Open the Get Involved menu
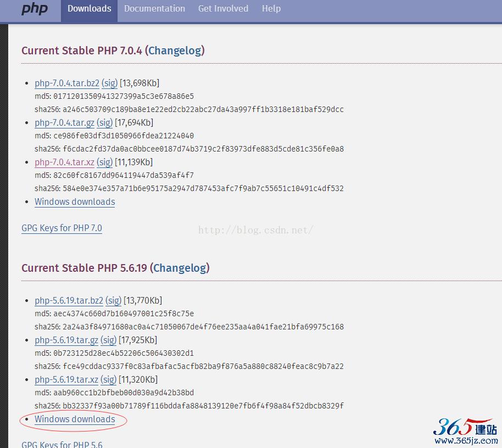The height and width of the screenshot is (448, 502). [223, 9]
